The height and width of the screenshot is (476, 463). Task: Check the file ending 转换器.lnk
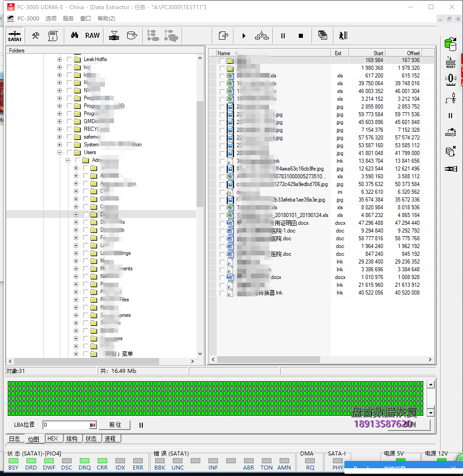[x=222, y=293]
